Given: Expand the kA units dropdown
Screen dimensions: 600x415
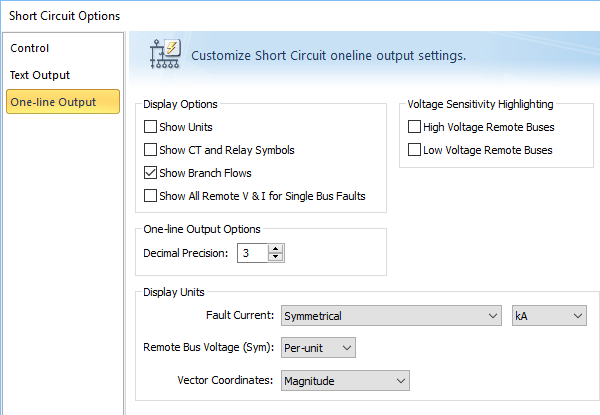Looking at the screenshot, I should pyautogui.click(x=548, y=316).
